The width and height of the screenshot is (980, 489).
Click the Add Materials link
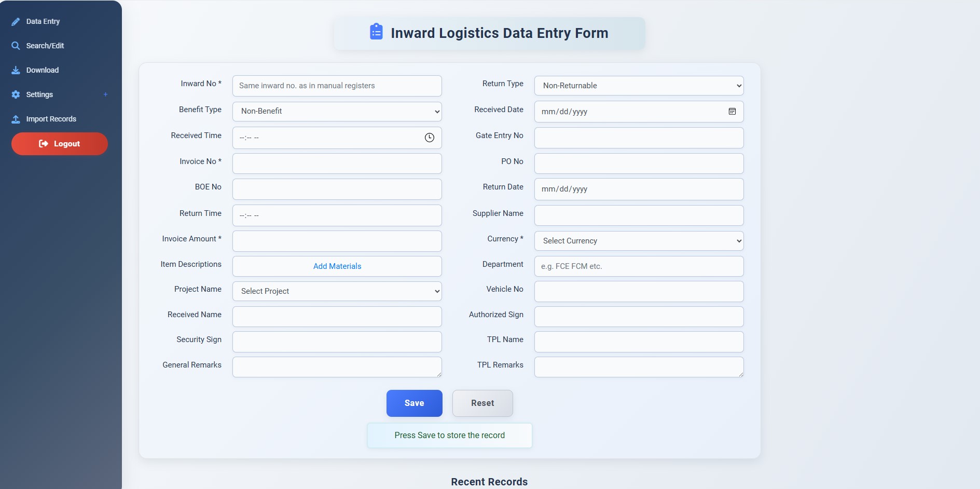click(337, 266)
